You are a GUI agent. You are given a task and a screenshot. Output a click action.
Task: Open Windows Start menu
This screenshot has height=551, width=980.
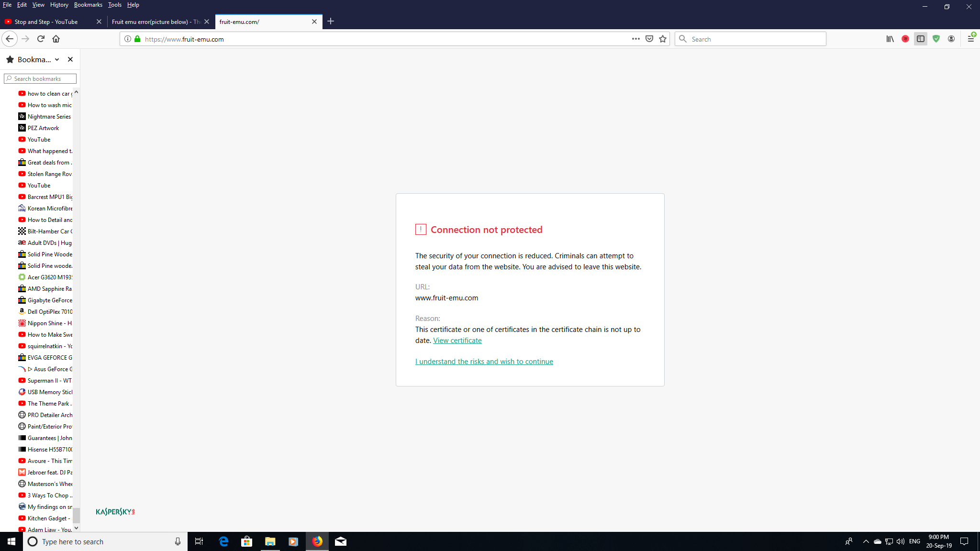(x=11, y=541)
